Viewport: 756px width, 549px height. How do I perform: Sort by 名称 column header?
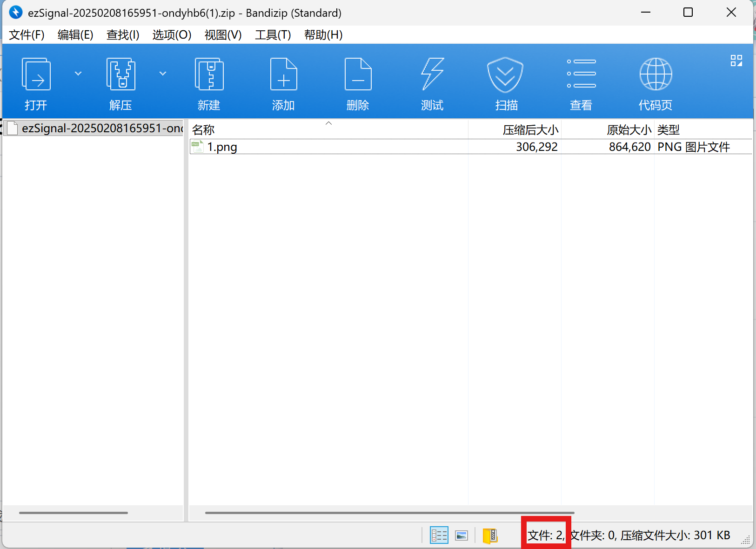(x=328, y=129)
